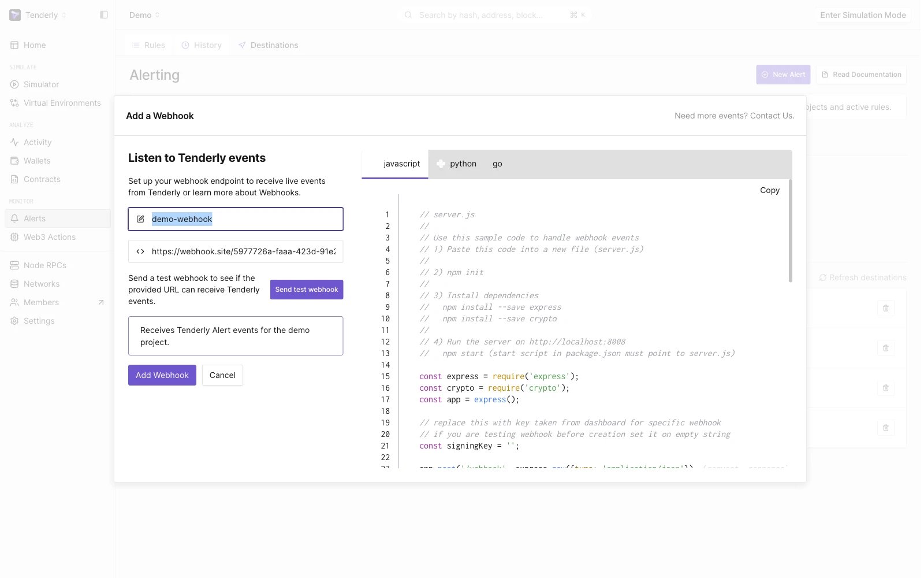Click the Settings gear icon
Image resolution: width=924 pixels, height=578 pixels.
14,321
